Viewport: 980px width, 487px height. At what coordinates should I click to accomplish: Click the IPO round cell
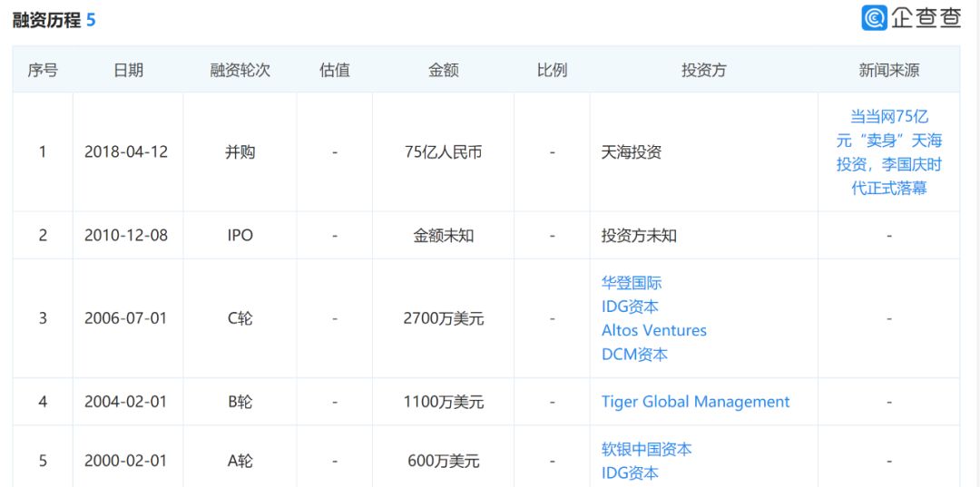pos(240,236)
